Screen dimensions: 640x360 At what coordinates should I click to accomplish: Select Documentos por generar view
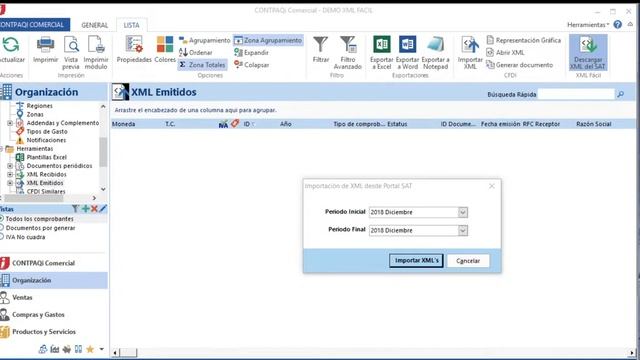pos(40,228)
